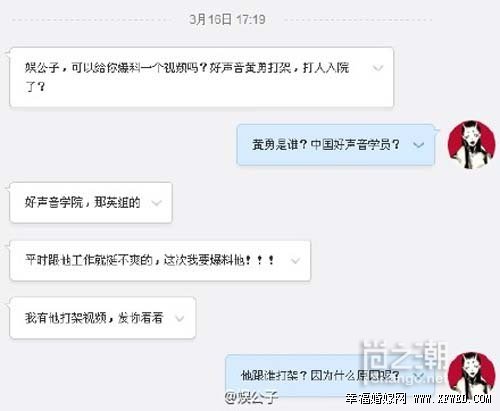Open the 尚之潮 watermark logo

[404, 355]
